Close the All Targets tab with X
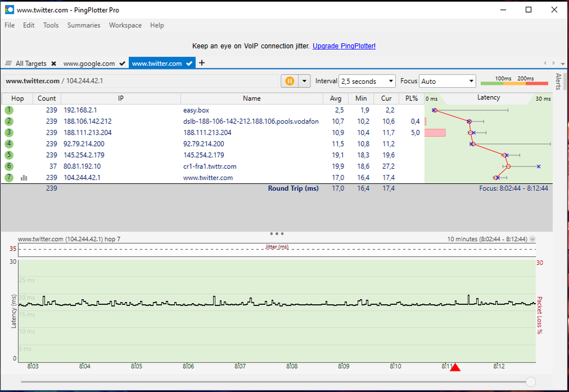 (x=54, y=63)
